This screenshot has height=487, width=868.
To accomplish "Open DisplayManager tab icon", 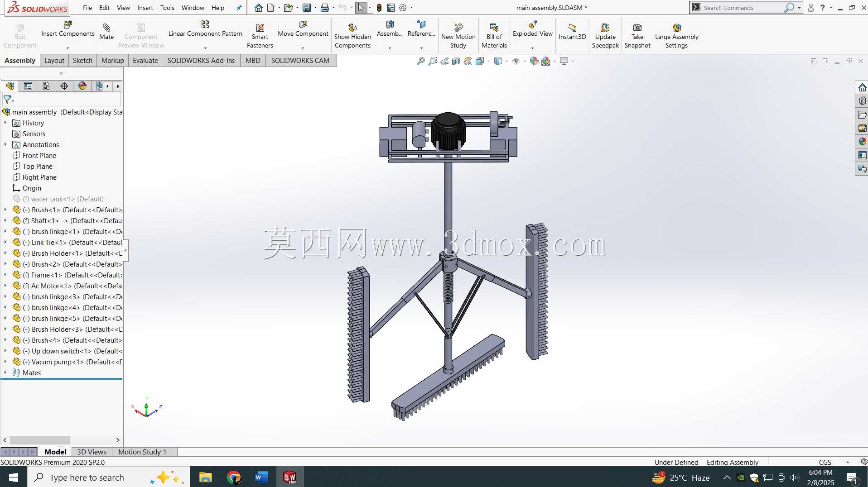I will (x=82, y=86).
